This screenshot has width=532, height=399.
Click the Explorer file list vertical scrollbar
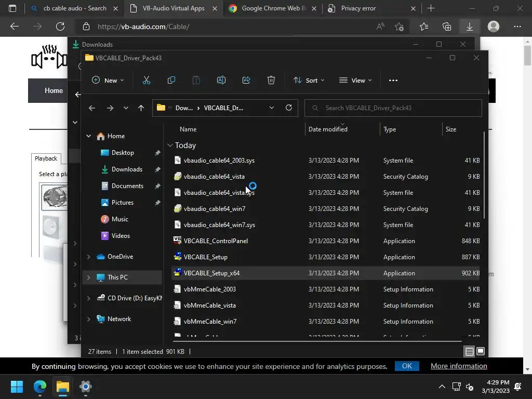pyautogui.click(x=484, y=175)
